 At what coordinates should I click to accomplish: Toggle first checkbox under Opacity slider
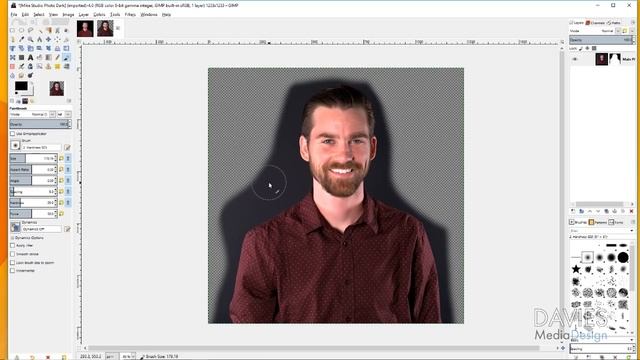[x=13, y=133]
